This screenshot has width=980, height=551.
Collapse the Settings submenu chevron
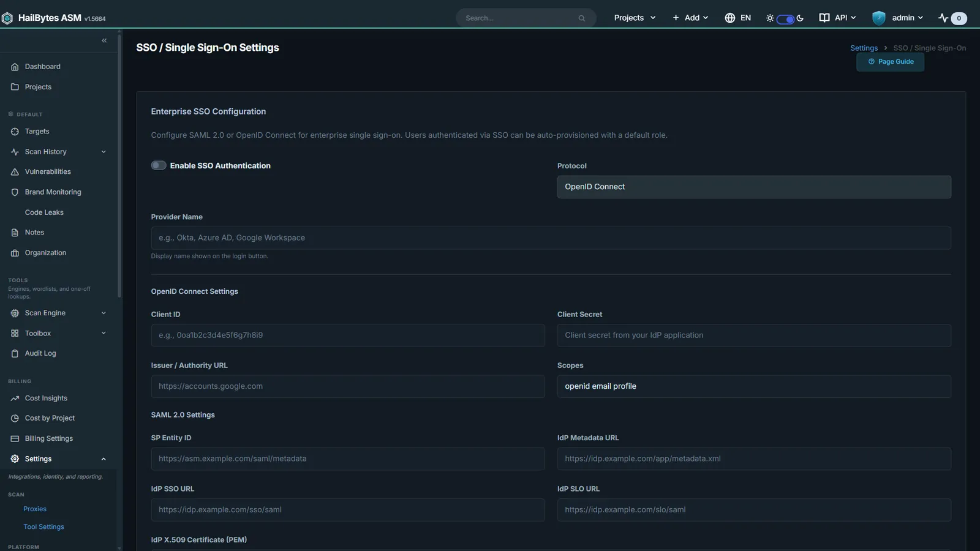104,459
